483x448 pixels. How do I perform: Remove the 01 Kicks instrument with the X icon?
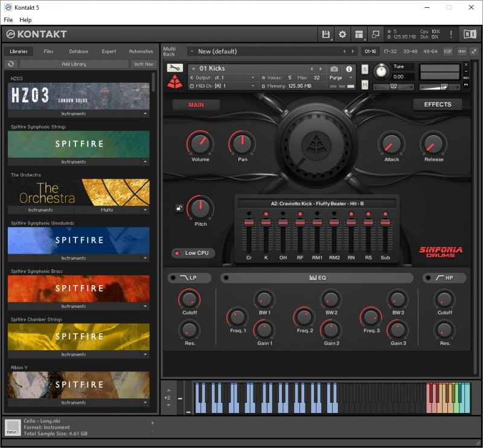tap(466, 65)
